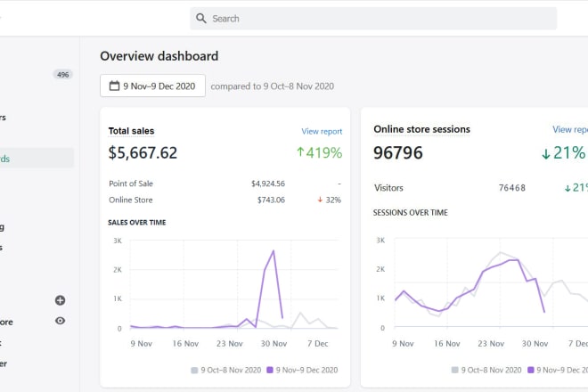Click the purple sessions line peak
The width and height of the screenshot is (588, 392).
click(515, 260)
